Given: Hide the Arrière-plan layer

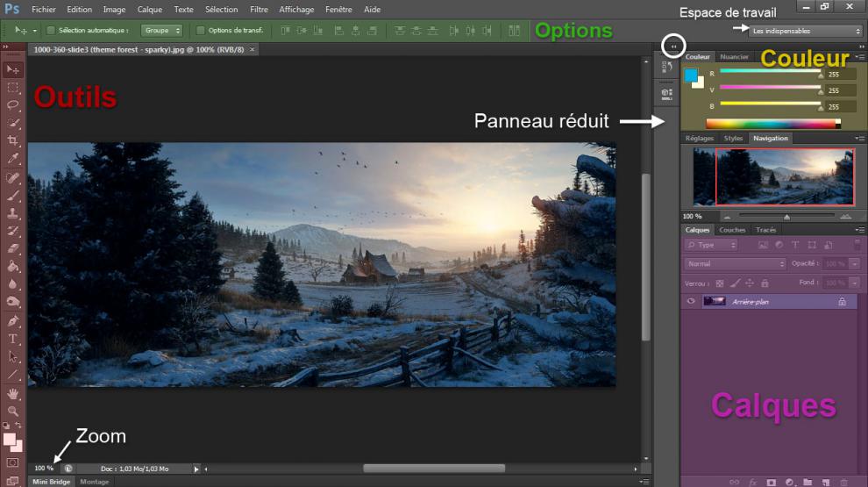Looking at the screenshot, I should (691, 301).
